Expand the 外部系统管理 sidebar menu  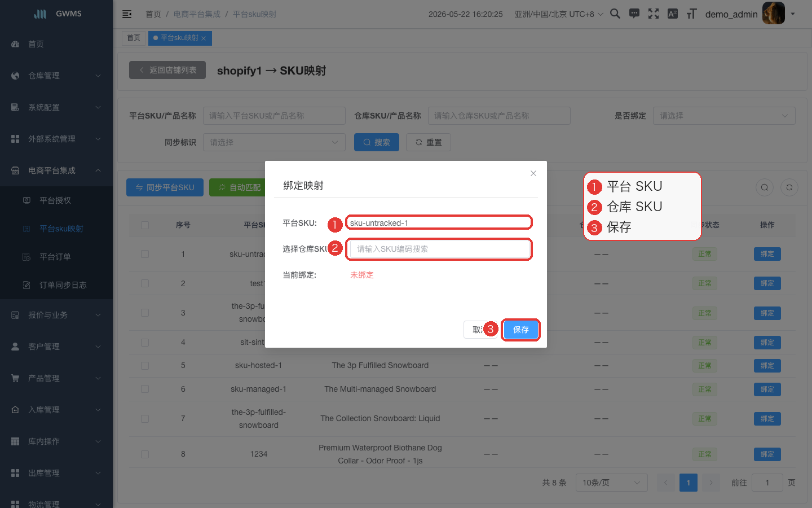click(56, 139)
